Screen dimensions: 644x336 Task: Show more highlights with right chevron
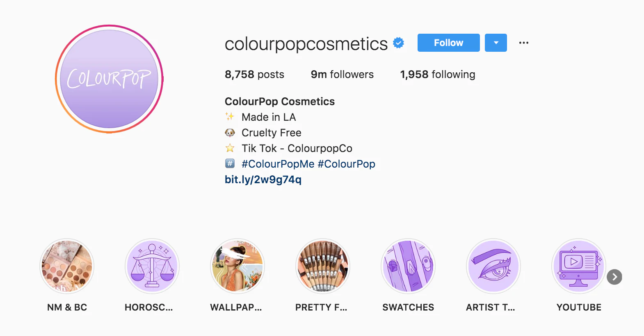coord(614,277)
